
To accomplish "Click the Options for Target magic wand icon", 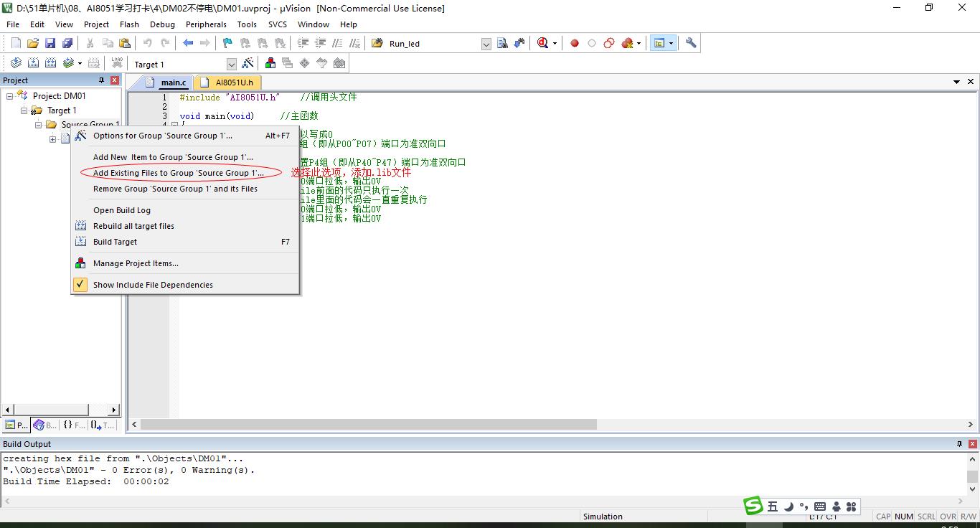I will click(x=248, y=64).
